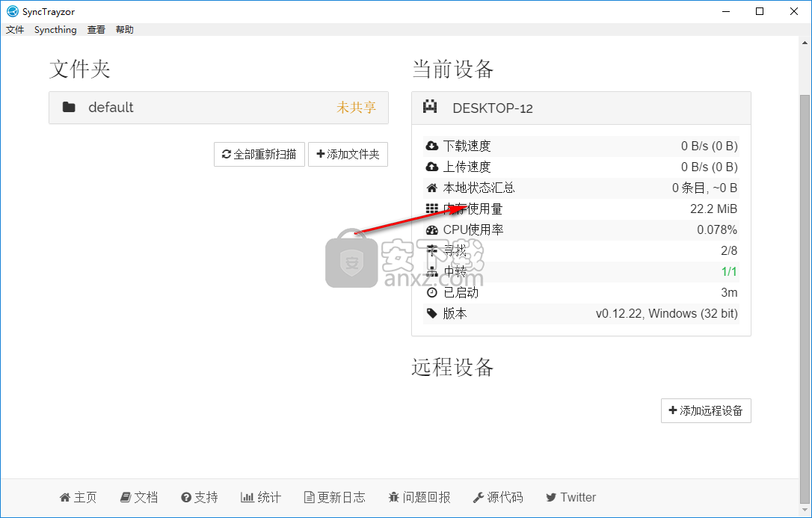Expand the default folder row
Image resolution: width=812 pixels, height=518 pixels.
218,108
